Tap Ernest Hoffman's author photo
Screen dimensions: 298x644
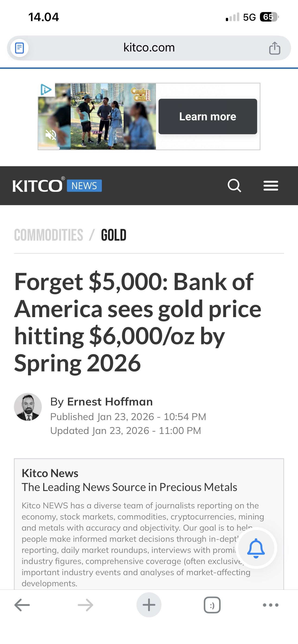28,407
